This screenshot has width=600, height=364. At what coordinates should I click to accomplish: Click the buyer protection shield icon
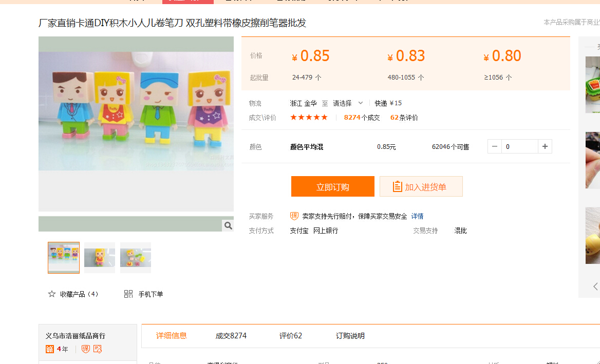click(294, 216)
